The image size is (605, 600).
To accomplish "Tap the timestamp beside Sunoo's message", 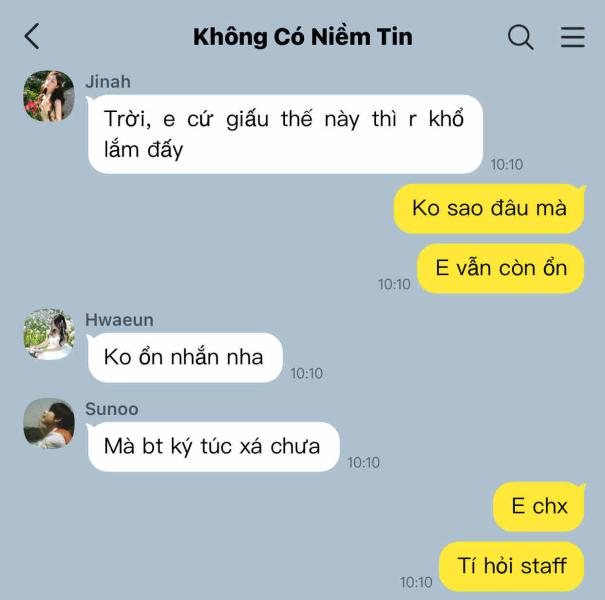I will pyautogui.click(x=363, y=463).
